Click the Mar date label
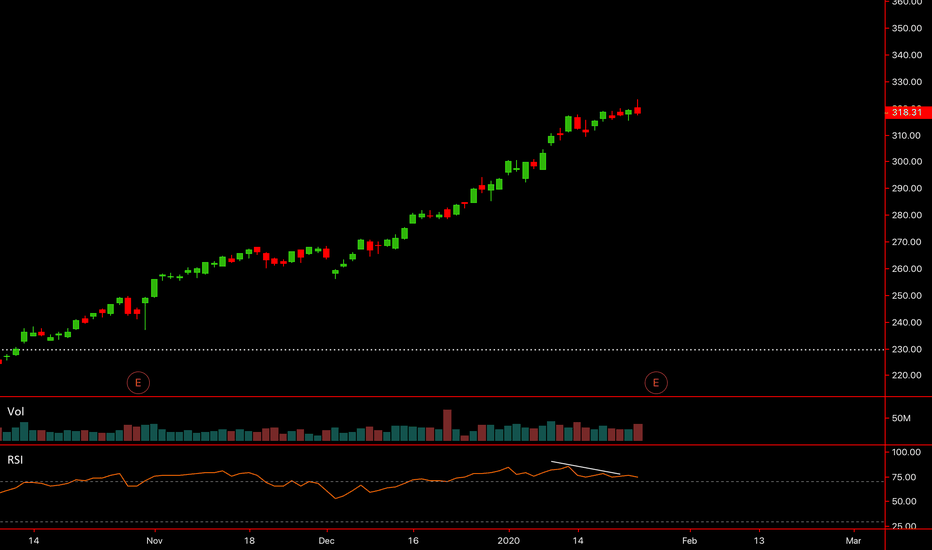932x550 pixels. point(853,540)
